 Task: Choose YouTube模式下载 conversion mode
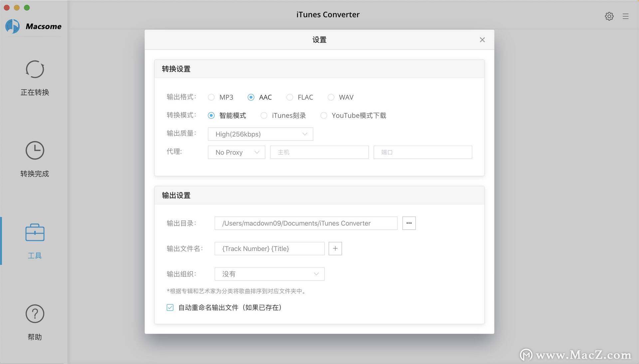pyautogui.click(x=323, y=115)
